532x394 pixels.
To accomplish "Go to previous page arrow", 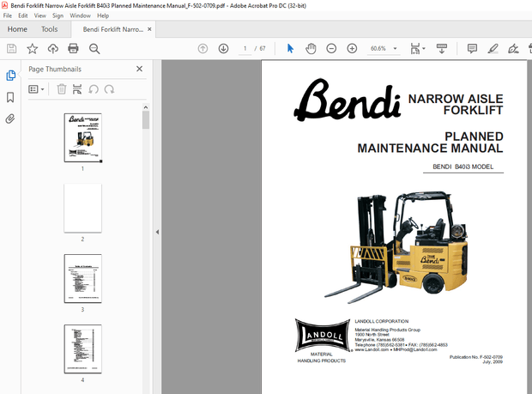I will (x=203, y=49).
